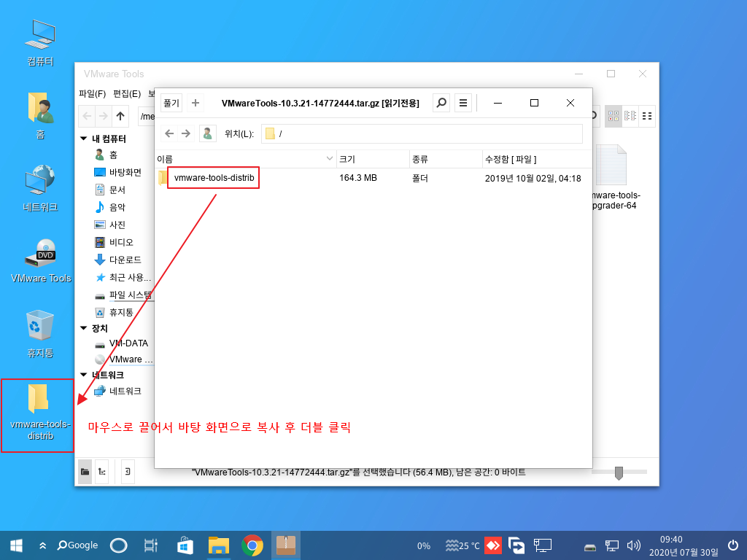Show places sidebar via status bar folder icon
The height and width of the screenshot is (560, 747).
point(85,472)
